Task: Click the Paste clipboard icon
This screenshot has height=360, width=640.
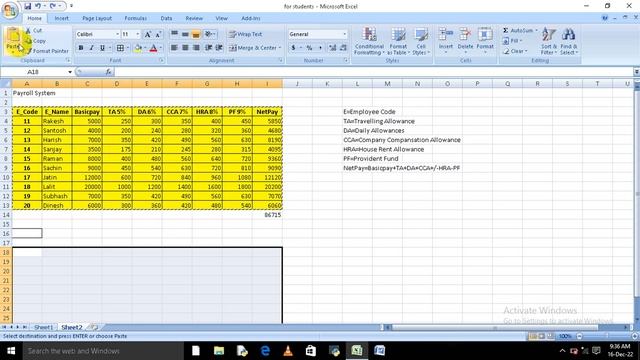Action: [x=13, y=36]
